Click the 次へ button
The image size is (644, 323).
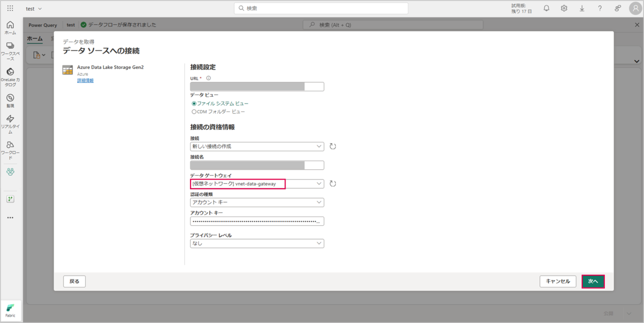tap(593, 281)
